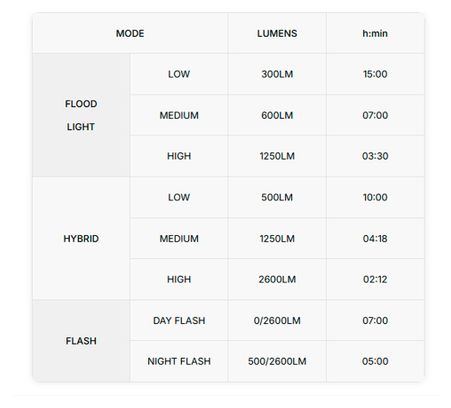Select the 600LM lumens cell

[x=277, y=115]
